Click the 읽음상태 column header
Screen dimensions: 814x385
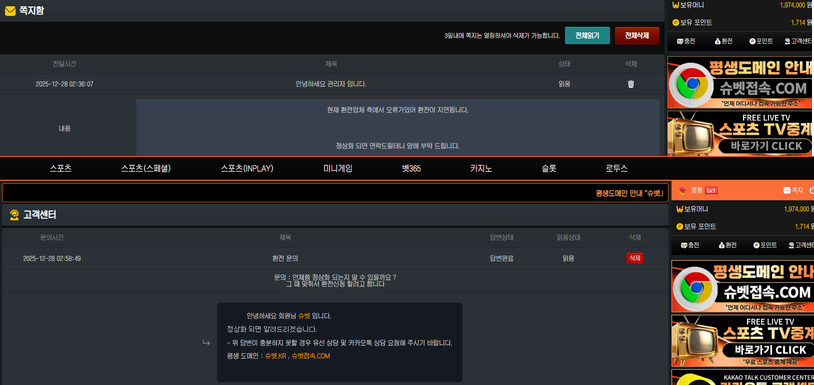tap(568, 237)
